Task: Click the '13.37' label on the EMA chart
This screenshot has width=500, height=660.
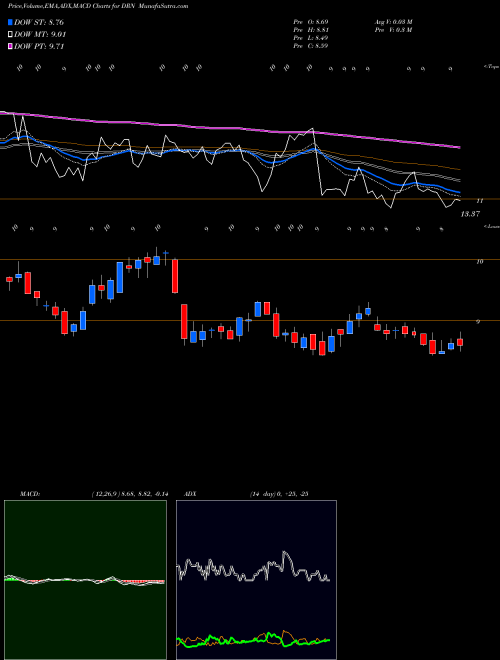Action: click(x=470, y=214)
